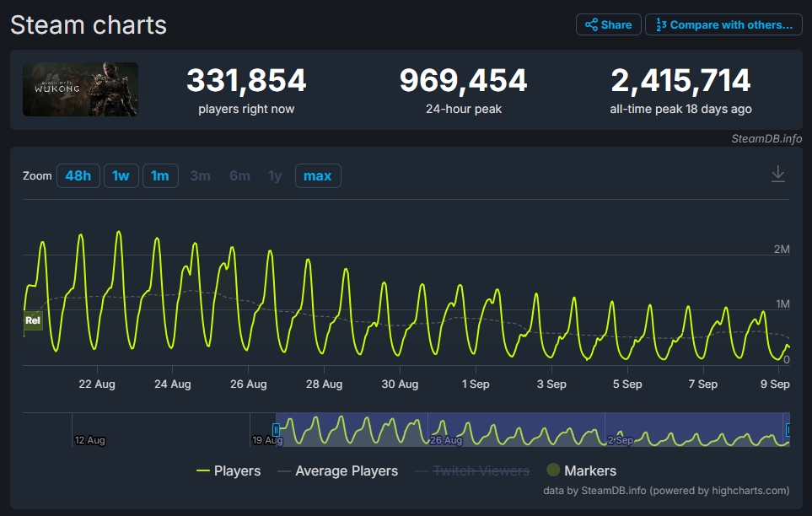The width and height of the screenshot is (812, 516).
Task: Toggle the Players series in legend
Action: click(229, 470)
